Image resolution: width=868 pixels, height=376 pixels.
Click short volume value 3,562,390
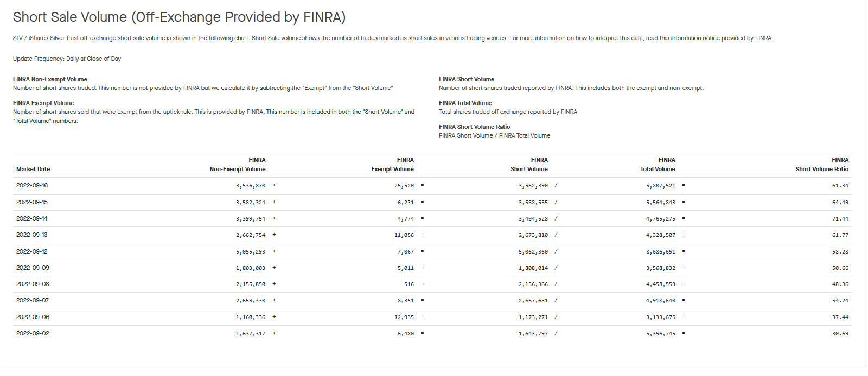click(x=533, y=186)
